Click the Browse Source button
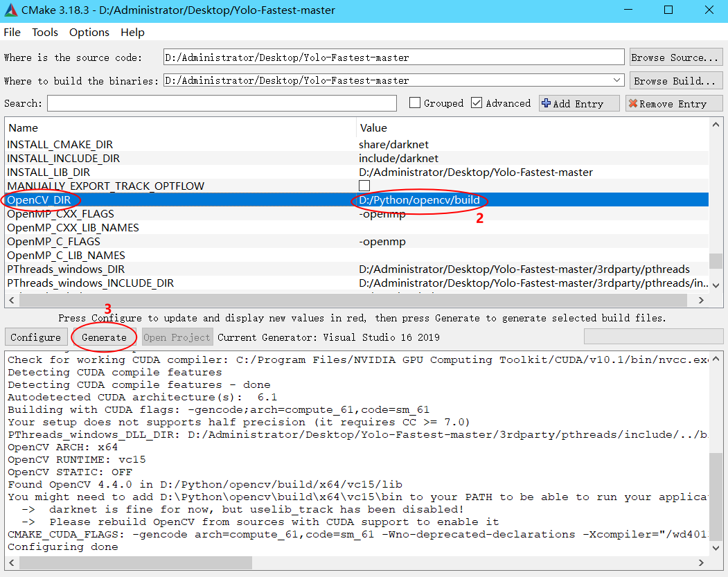The width and height of the screenshot is (728, 577). (675, 57)
